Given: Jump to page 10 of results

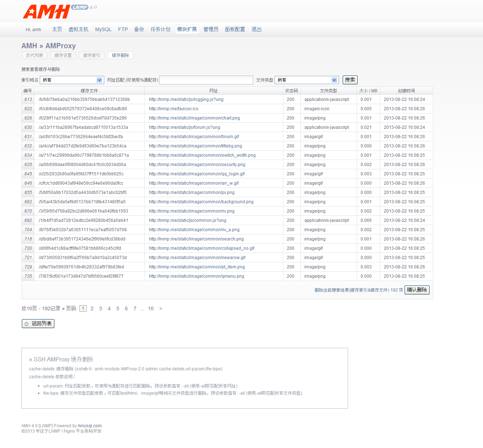Looking at the screenshot, I should (151, 308).
